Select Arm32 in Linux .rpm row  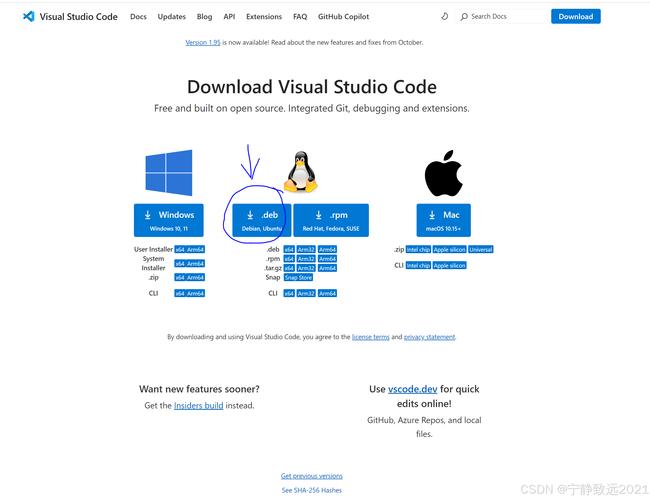pos(306,259)
